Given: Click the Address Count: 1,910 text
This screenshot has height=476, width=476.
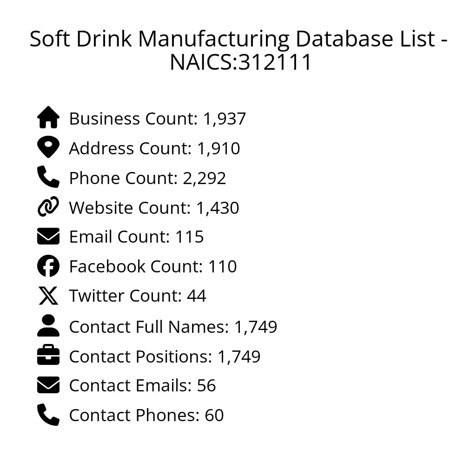Looking at the screenshot, I should pyautogui.click(x=154, y=149).
